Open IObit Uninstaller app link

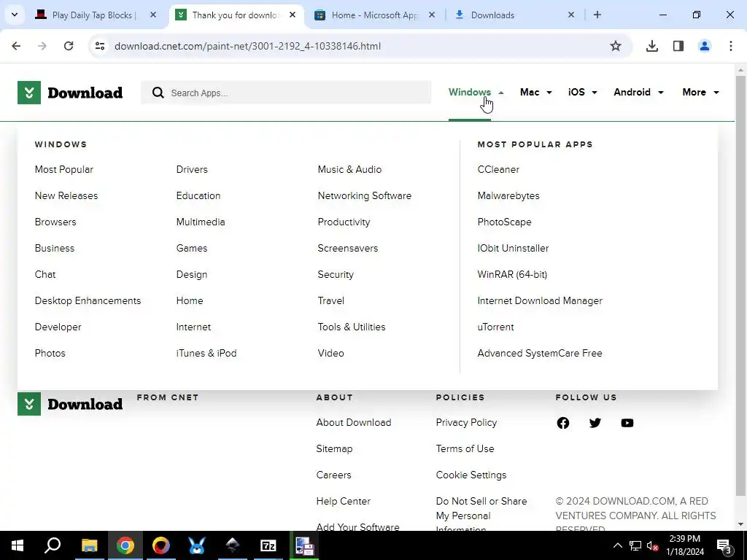pos(513,249)
